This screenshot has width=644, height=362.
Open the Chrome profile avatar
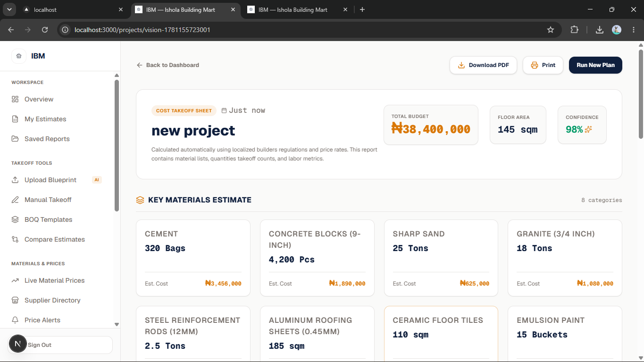coord(617,30)
